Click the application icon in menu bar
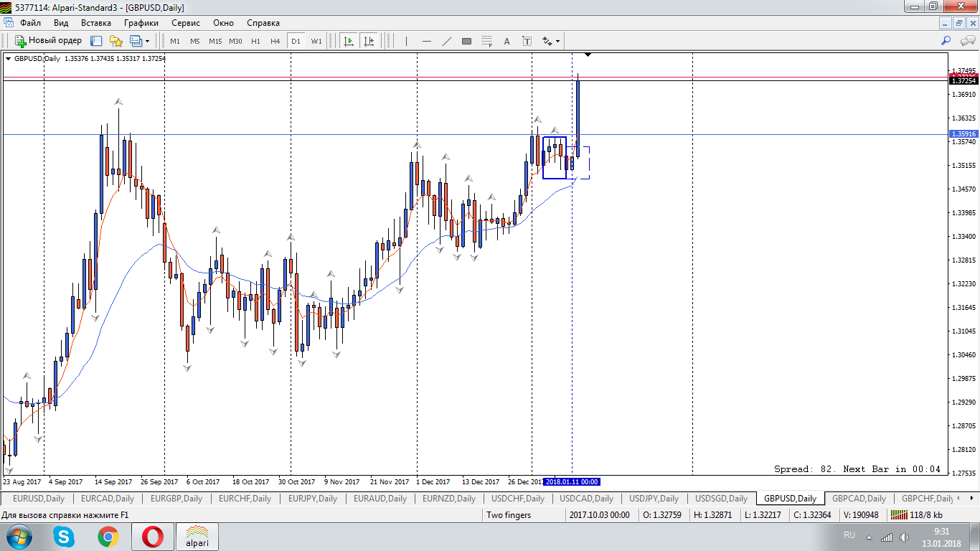980x551 pixels. click(7, 23)
